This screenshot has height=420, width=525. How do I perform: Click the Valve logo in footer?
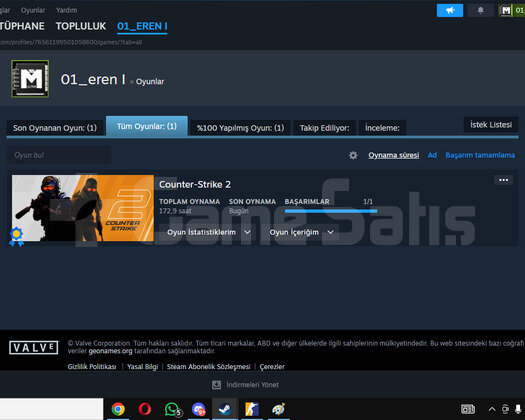33,348
